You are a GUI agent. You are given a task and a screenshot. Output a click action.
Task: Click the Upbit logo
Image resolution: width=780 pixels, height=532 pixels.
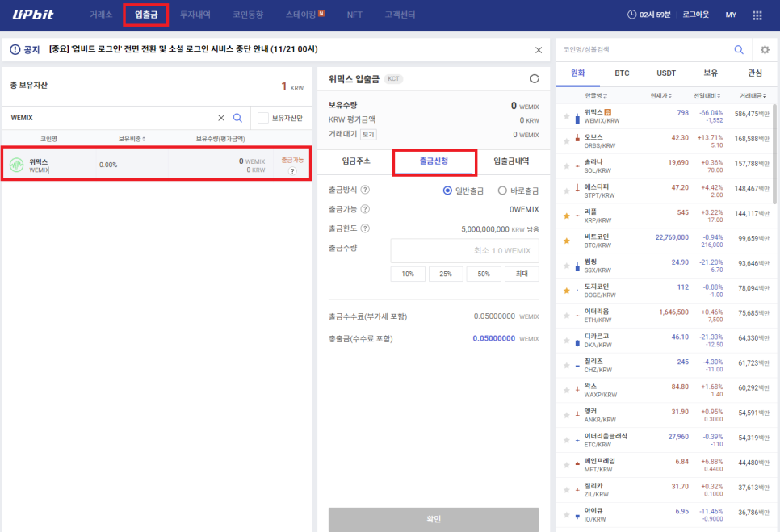point(33,15)
